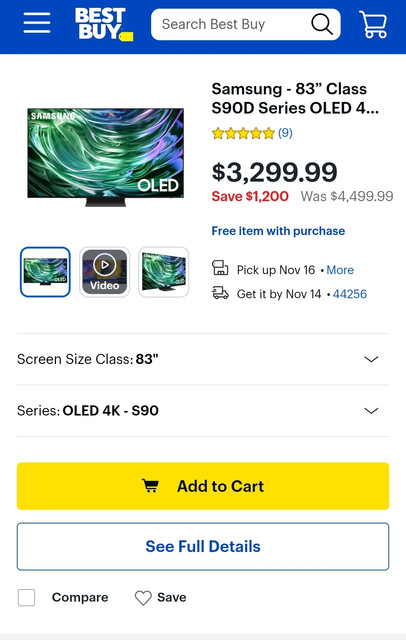Click the search magnifier icon
The image size is (406, 640).
(x=322, y=24)
